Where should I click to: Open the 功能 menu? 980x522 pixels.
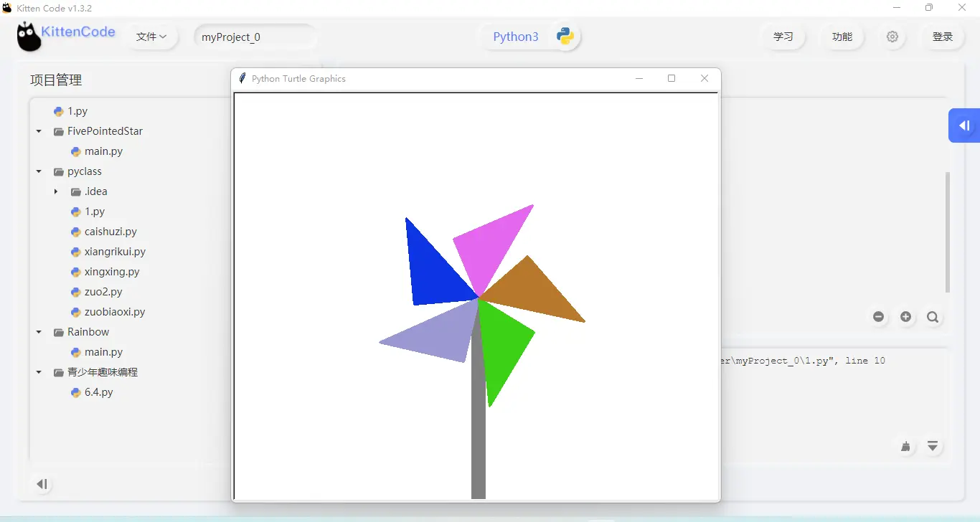tap(842, 37)
